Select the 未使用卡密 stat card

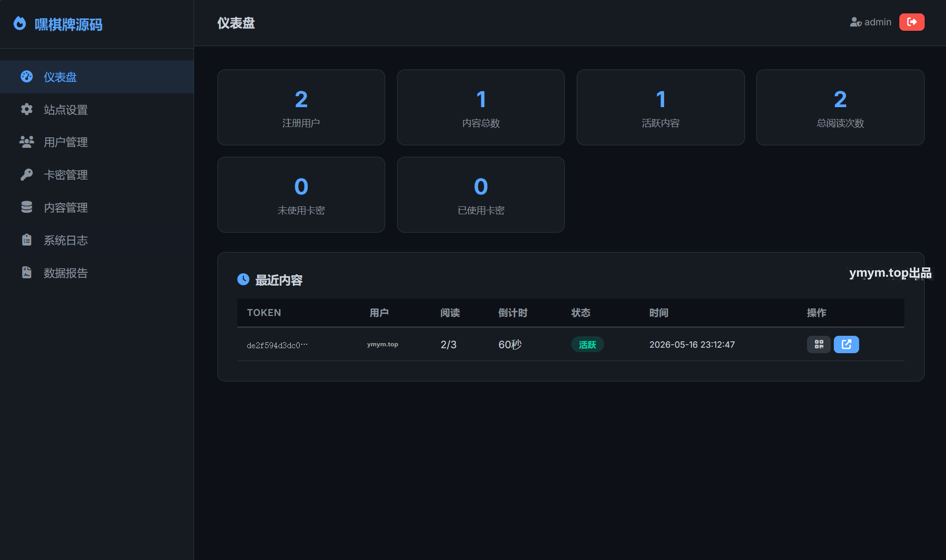(301, 194)
